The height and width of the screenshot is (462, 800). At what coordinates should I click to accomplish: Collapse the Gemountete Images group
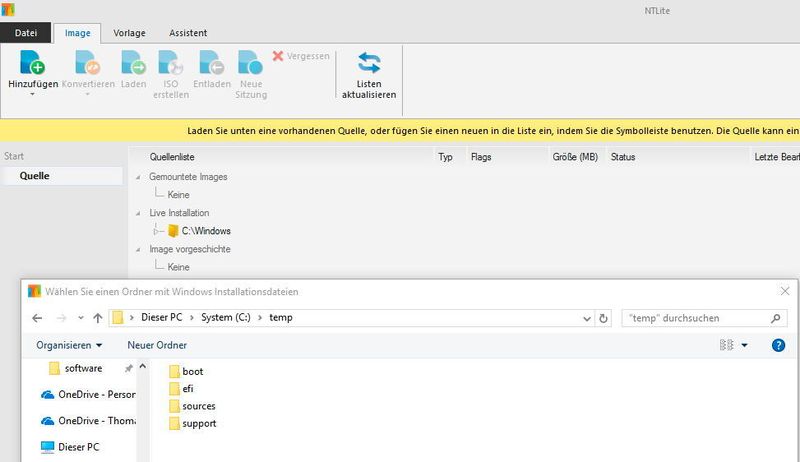138,177
